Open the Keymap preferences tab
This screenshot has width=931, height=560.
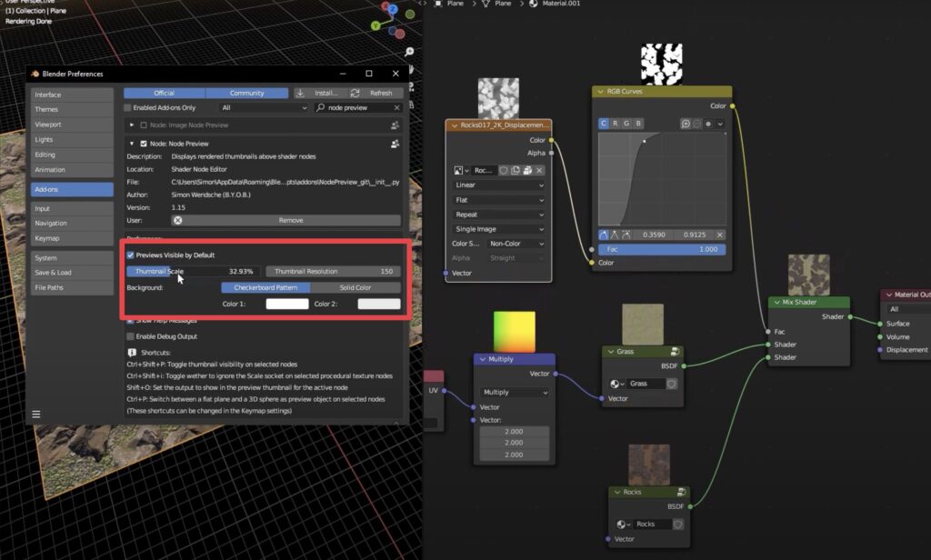pos(72,238)
